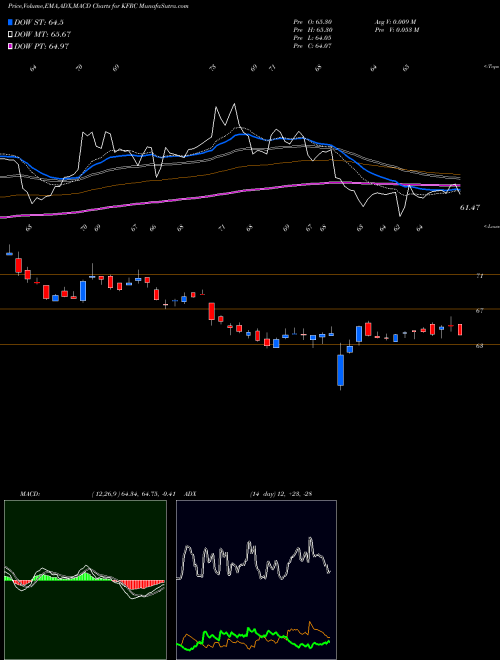Click the Pre L value

point(312,38)
